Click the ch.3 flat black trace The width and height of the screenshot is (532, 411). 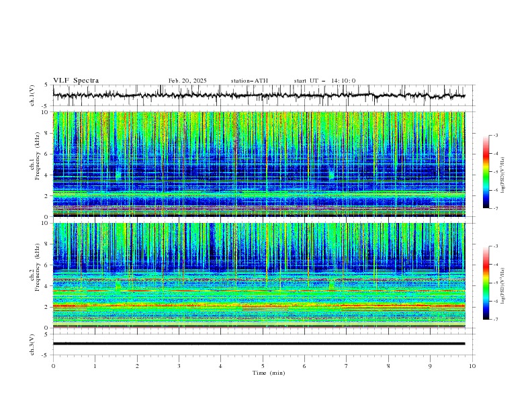click(259, 344)
